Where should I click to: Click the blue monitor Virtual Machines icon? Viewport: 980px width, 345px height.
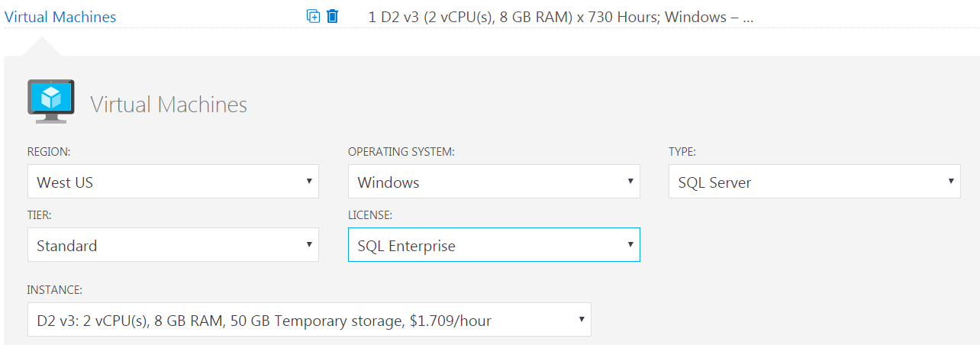tap(50, 102)
